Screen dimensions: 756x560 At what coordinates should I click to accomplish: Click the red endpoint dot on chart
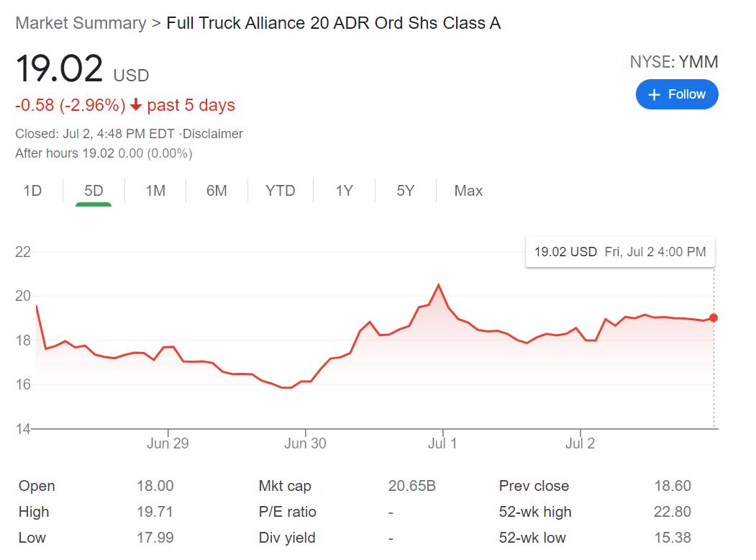[x=714, y=317]
